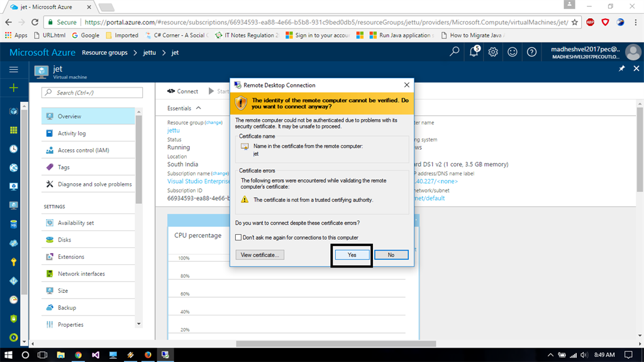Click the user account avatar

pos(633,52)
